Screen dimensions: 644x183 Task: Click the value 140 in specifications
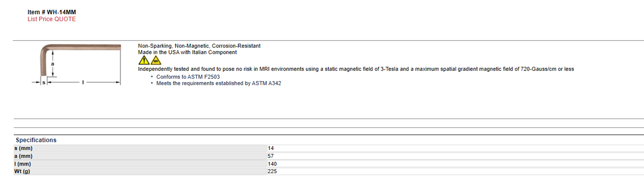pos(272,164)
